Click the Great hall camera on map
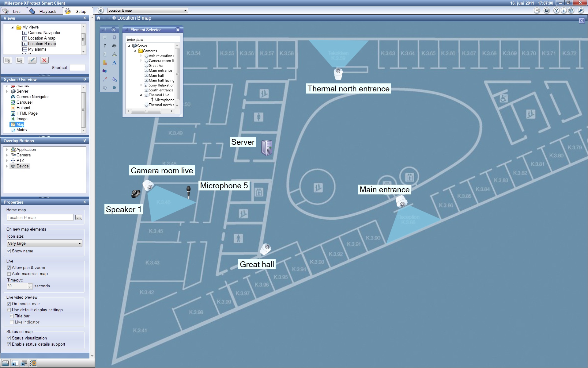Viewport: 588px width, 368px height. [266, 249]
